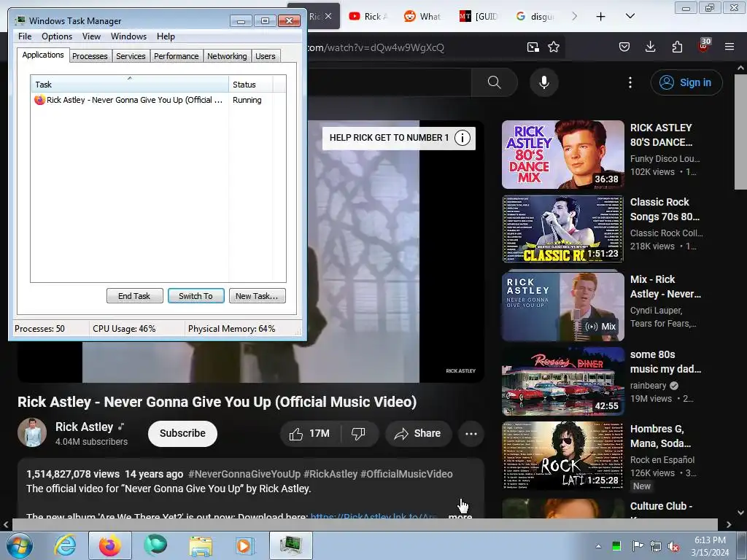Switch to the Users tab
The image size is (747, 560).
265,56
